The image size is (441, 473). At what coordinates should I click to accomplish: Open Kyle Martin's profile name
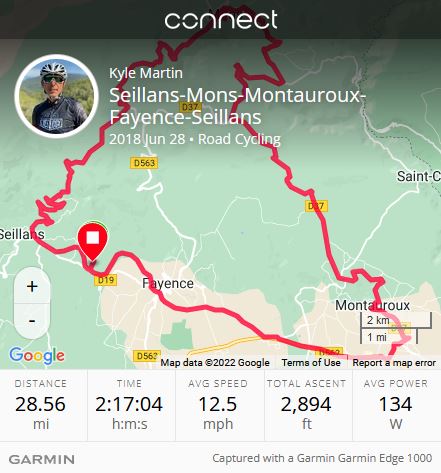[146, 73]
